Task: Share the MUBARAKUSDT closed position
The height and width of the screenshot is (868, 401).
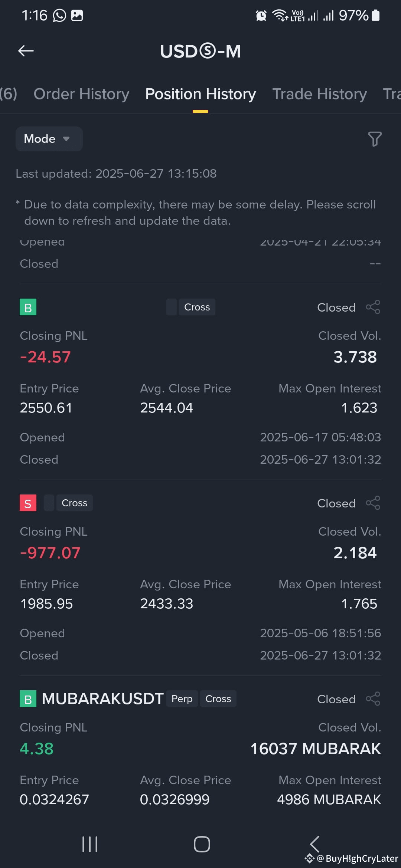Action: pos(373,699)
